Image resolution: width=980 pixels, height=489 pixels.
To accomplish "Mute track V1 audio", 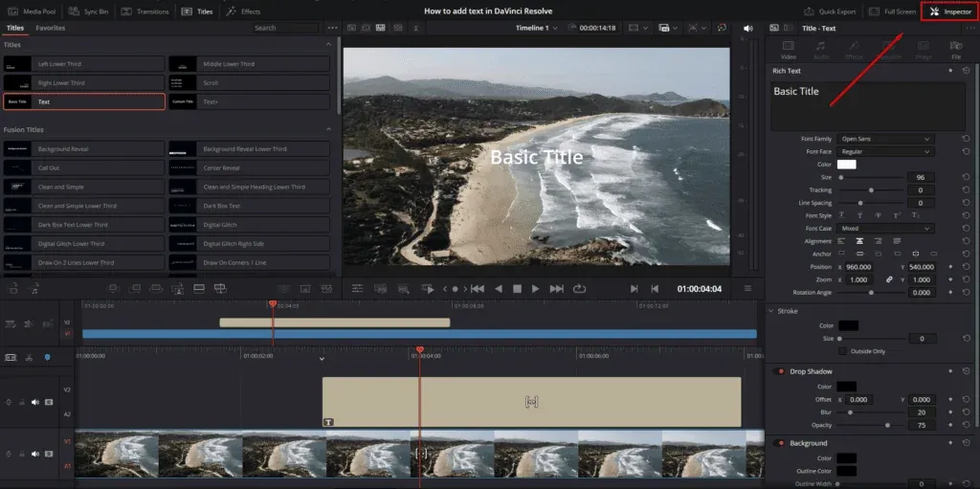I will point(35,454).
